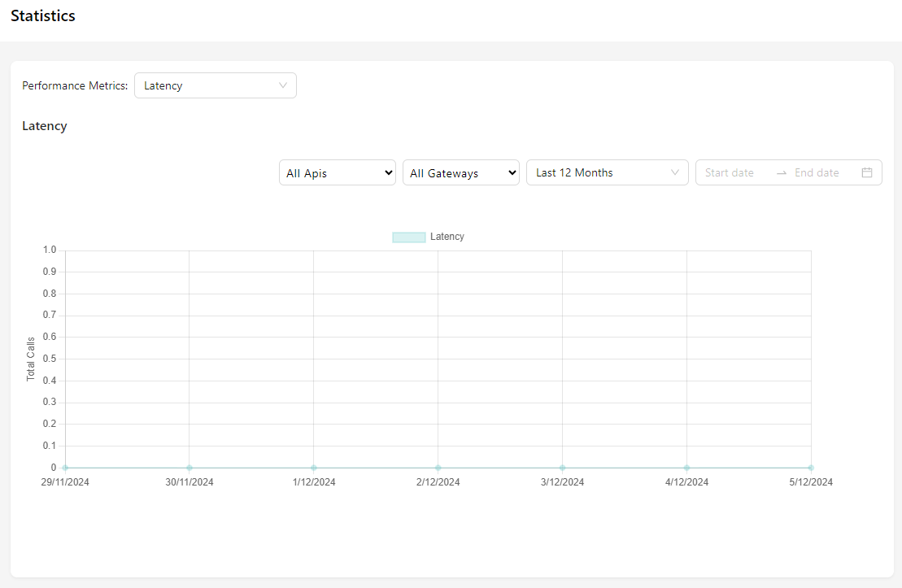Open the Last 12 Months time range selector
The image size is (902, 588).
pyautogui.click(x=606, y=172)
